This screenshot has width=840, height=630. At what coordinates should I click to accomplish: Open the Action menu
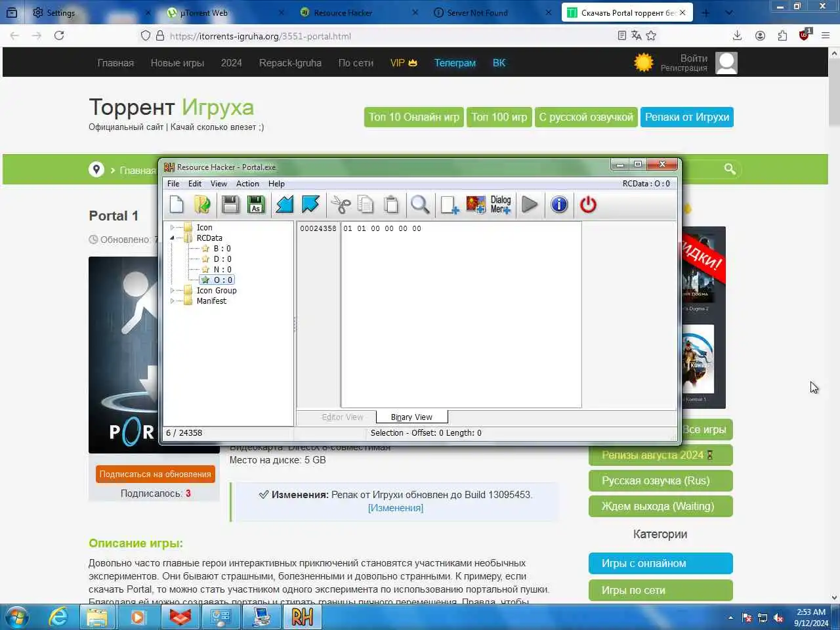[x=247, y=184]
